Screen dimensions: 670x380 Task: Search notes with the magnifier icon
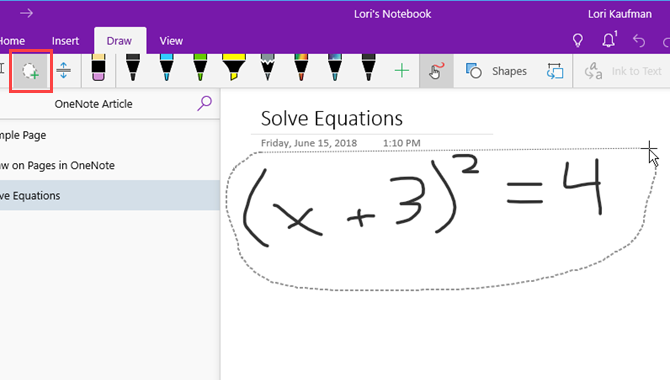pyautogui.click(x=205, y=103)
